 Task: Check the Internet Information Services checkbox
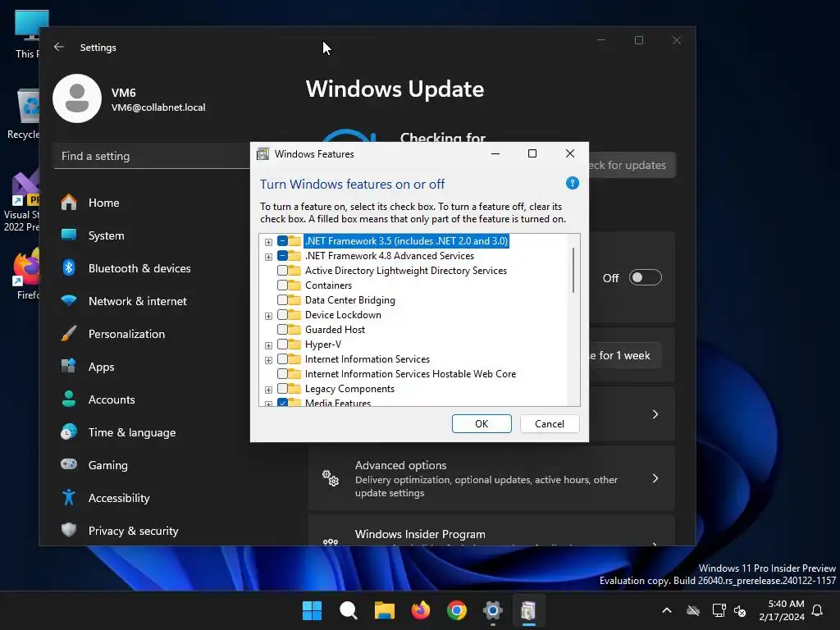click(x=282, y=359)
